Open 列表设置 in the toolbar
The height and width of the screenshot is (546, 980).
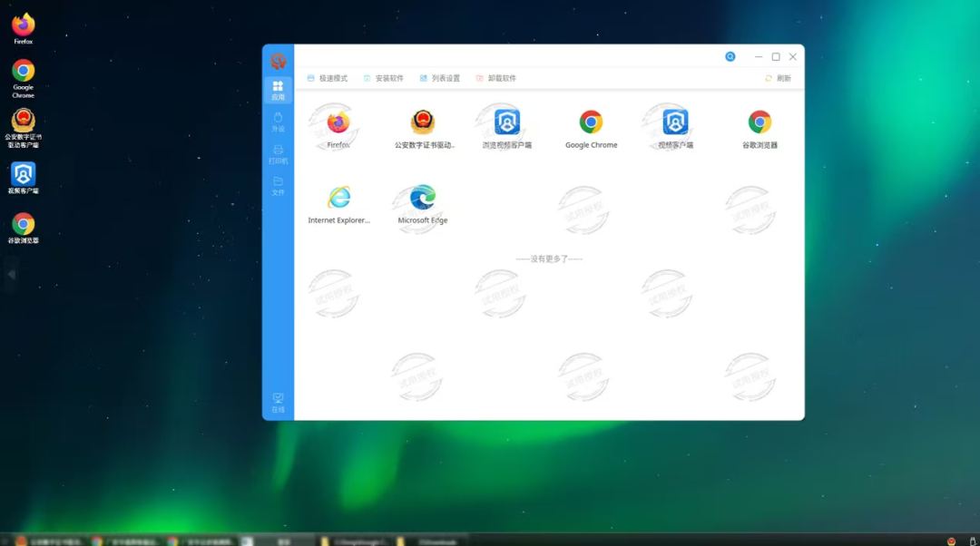(x=440, y=79)
